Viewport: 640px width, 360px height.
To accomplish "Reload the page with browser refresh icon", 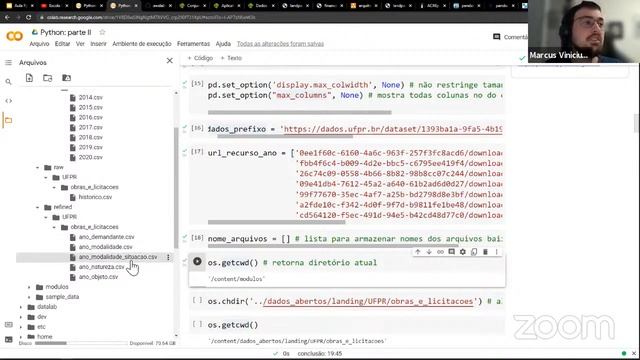I will click(x=28, y=17).
